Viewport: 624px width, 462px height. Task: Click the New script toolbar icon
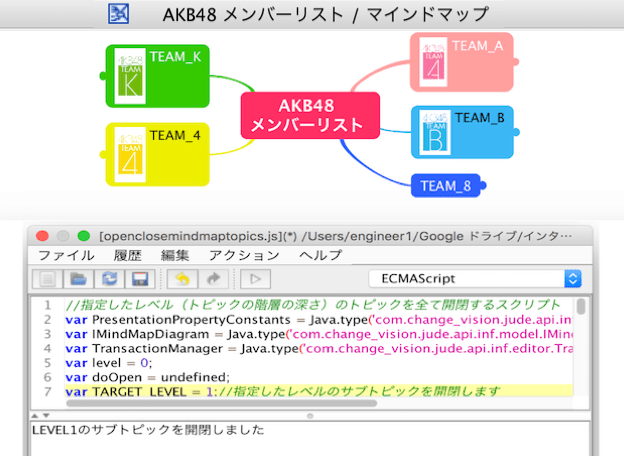point(47,279)
